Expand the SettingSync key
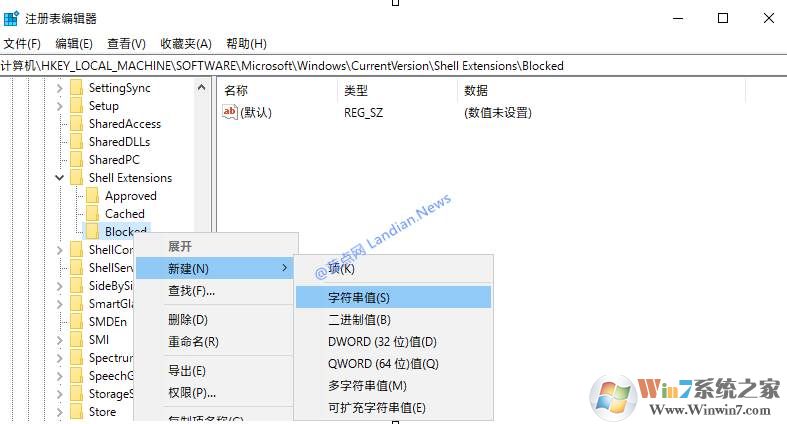787x424 pixels. [60, 88]
